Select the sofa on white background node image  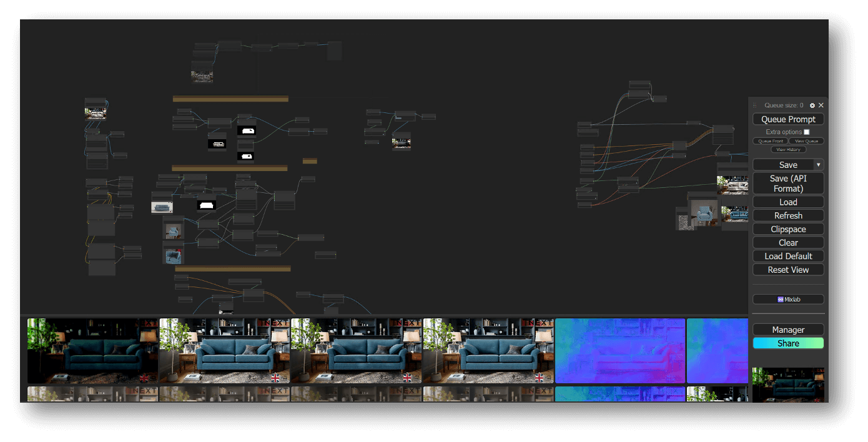click(x=162, y=207)
